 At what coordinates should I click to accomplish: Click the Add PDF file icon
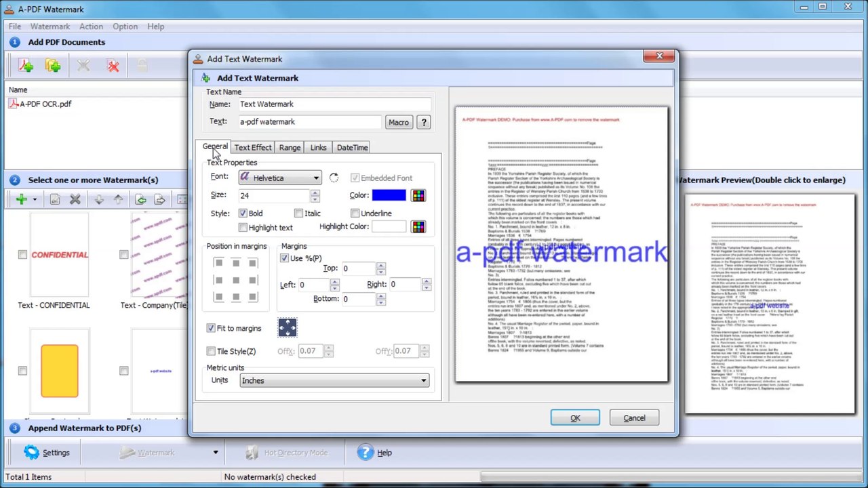tap(25, 66)
